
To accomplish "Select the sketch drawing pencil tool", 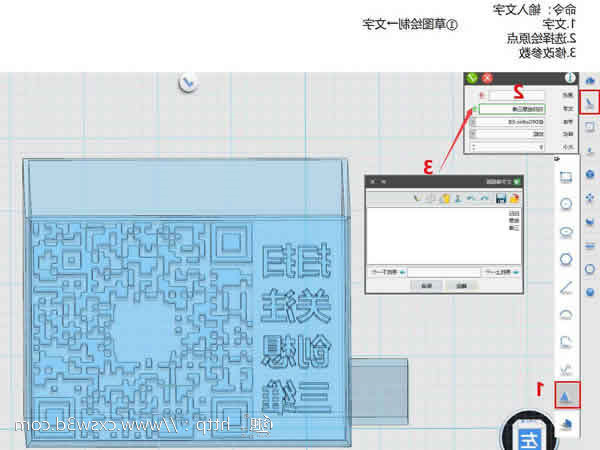I will pos(590,103).
